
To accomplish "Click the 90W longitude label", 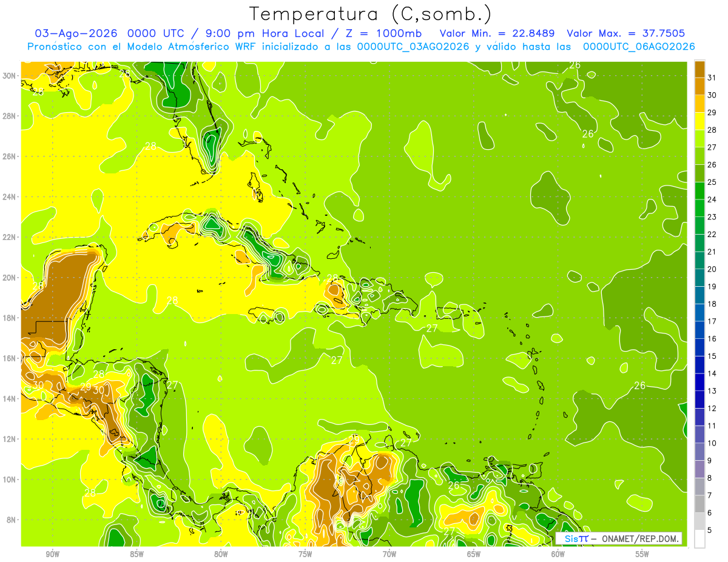I will point(52,554).
